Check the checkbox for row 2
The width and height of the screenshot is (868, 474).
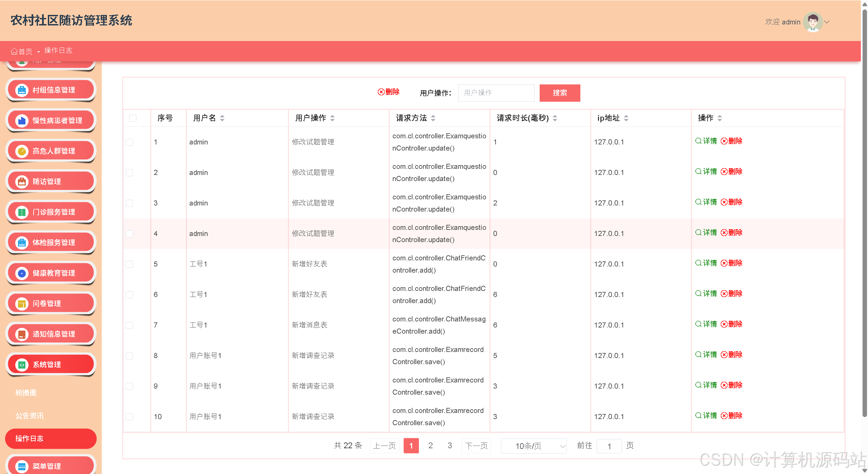tap(129, 173)
